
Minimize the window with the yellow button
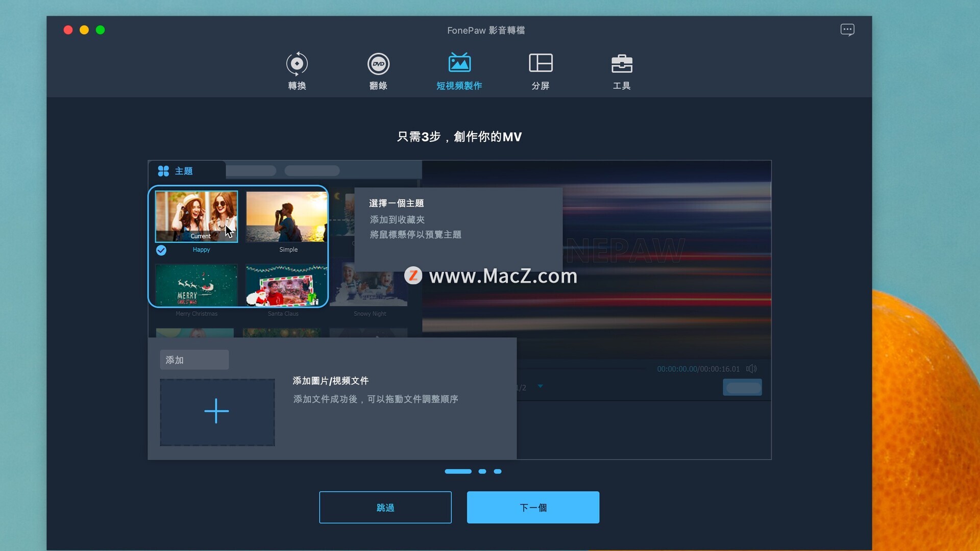84,30
